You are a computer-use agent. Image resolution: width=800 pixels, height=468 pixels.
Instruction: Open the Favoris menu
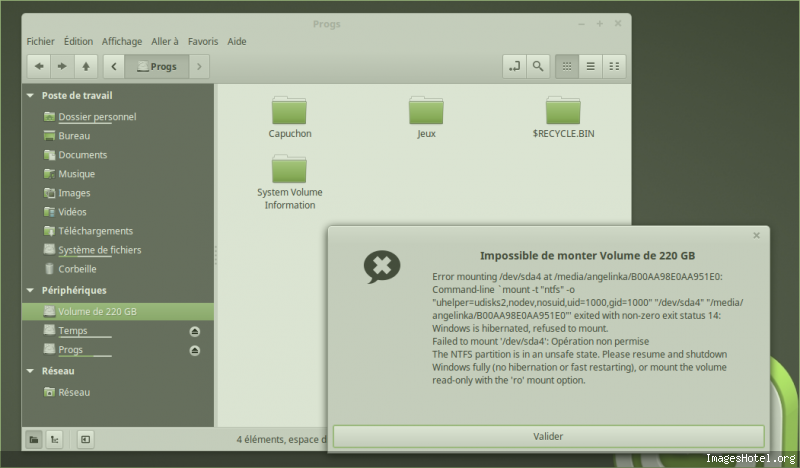click(x=203, y=41)
